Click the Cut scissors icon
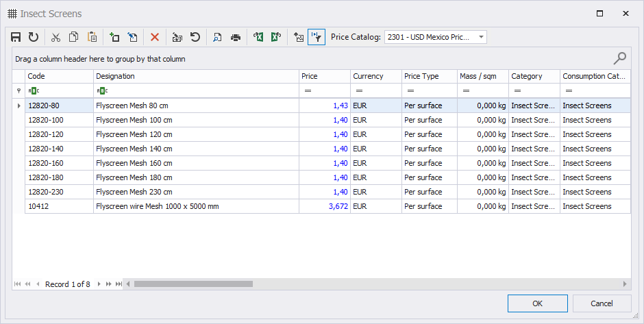Viewport: 644px width, 324px height. 56,38
